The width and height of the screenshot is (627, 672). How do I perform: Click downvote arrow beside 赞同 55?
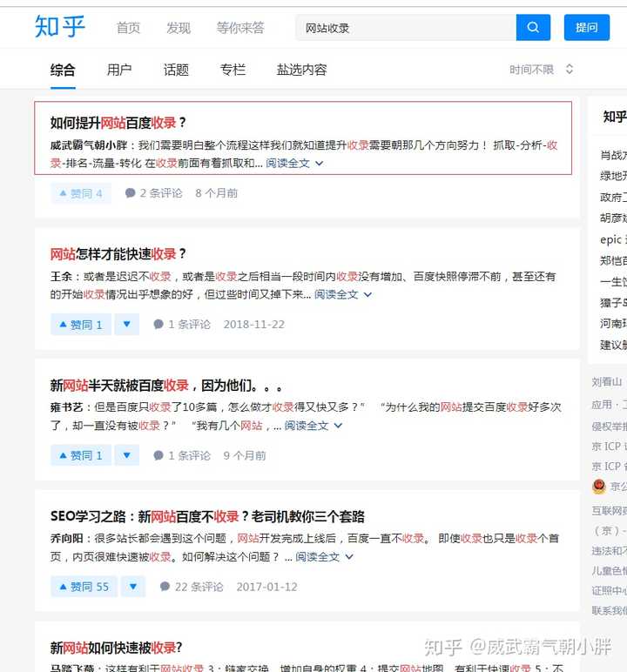coord(133,587)
